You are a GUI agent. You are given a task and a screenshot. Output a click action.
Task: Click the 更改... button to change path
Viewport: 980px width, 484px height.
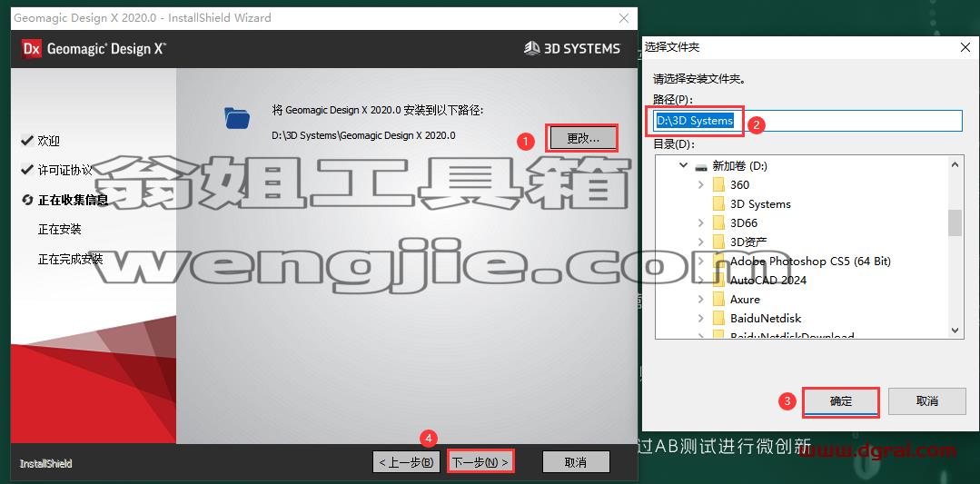pyautogui.click(x=582, y=138)
